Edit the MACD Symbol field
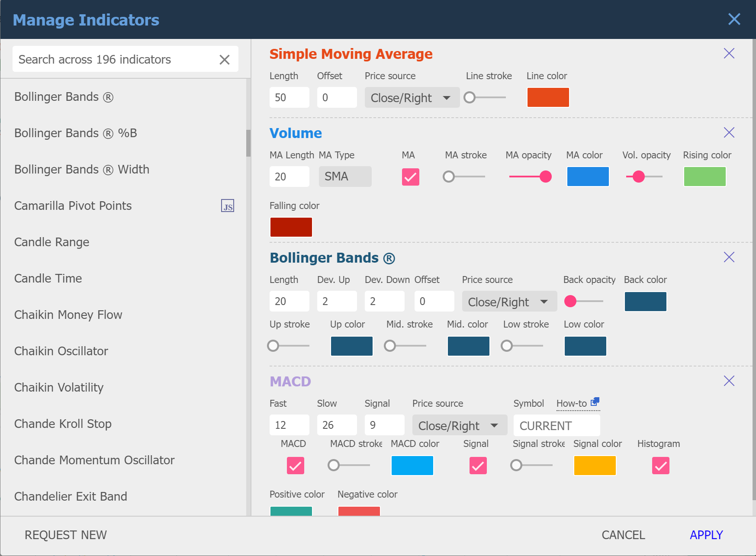Image resolution: width=756 pixels, height=556 pixels. pos(557,425)
